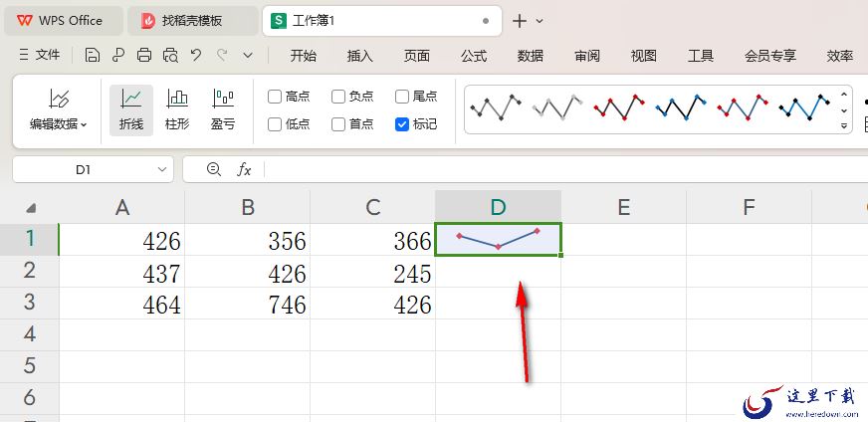Select the 盈亏 win/loss sparkline type

pos(223,110)
